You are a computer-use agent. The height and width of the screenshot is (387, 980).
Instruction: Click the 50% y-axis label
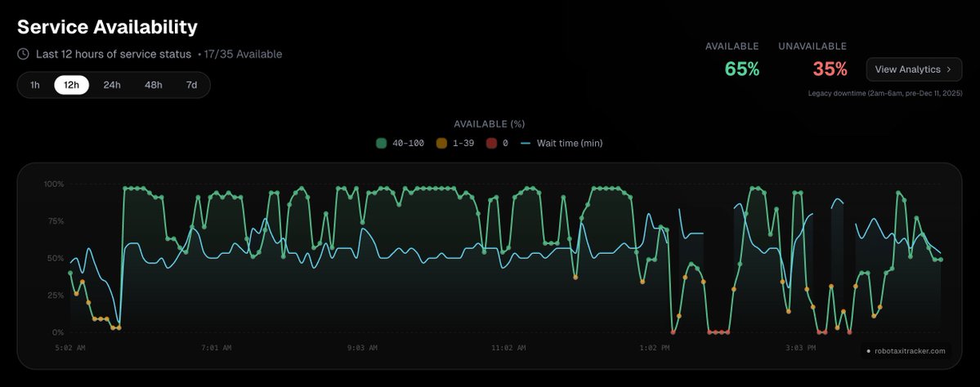point(54,258)
